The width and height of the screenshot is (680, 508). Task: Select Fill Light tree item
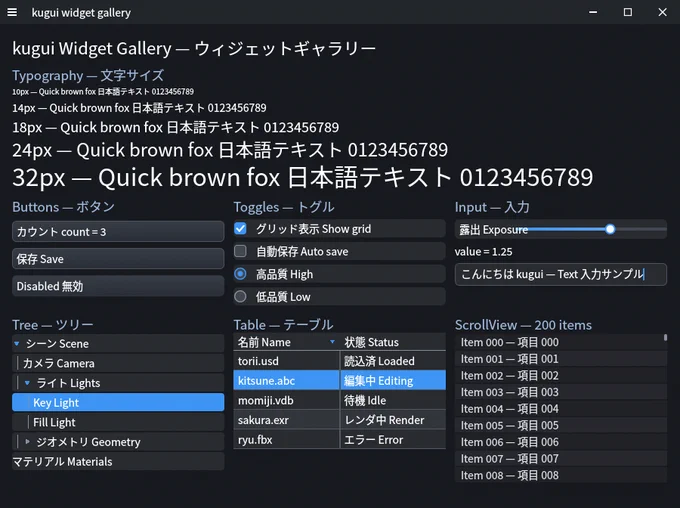(x=118, y=422)
